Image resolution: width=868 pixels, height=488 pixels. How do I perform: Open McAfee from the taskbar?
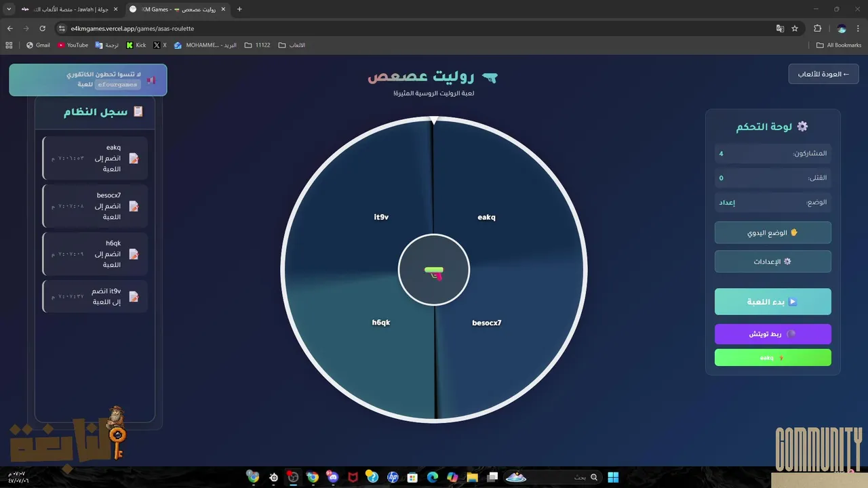[x=353, y=477]
